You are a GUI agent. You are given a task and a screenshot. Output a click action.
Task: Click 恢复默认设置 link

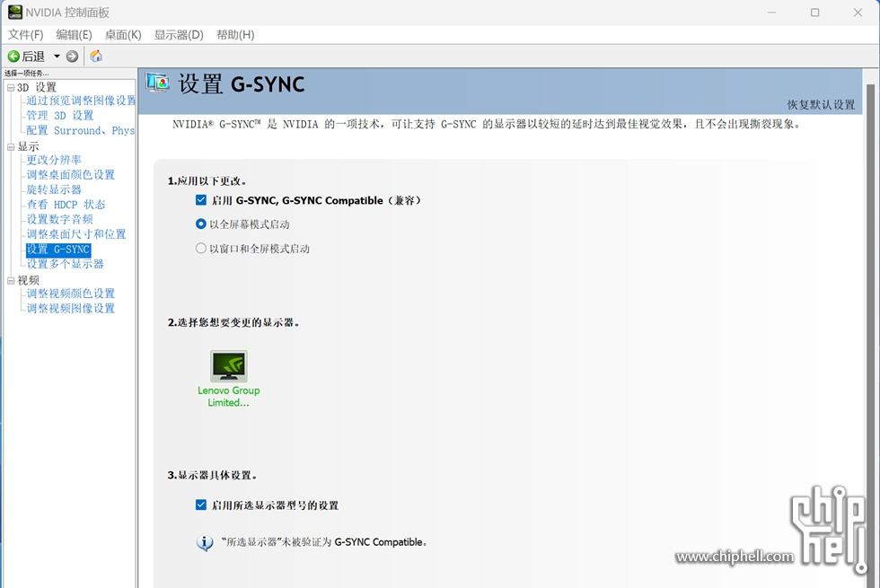pos(821,105)
